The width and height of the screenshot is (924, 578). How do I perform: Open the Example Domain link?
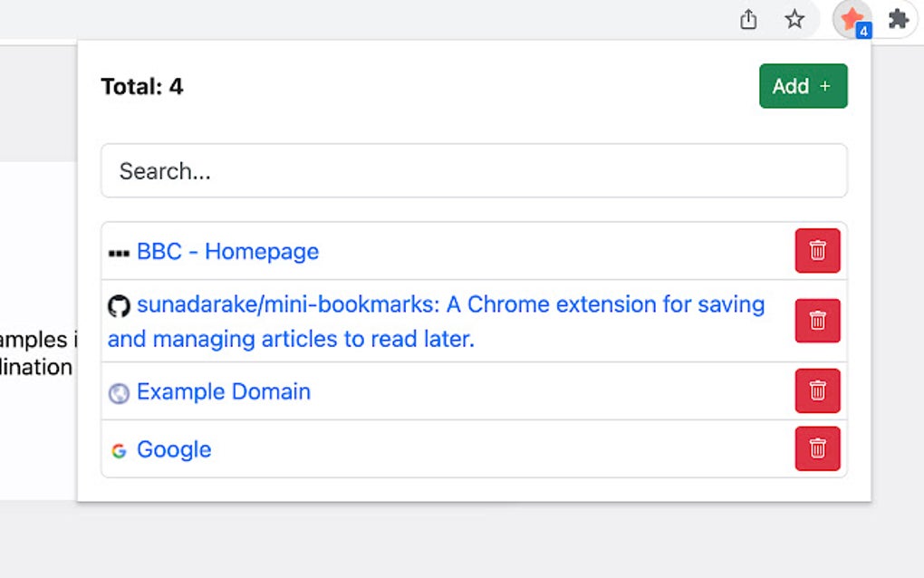click(224, 391)
